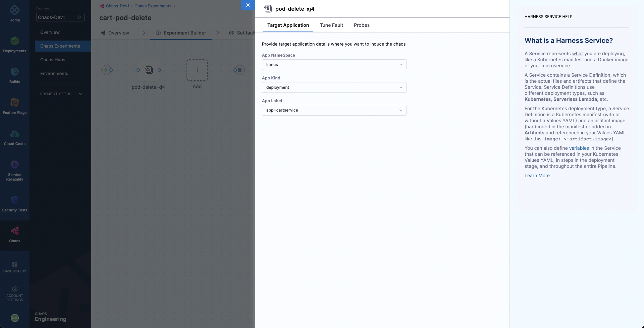Image resolution: width=644 pixels, height=328 pixels.
Task: Expand the Project Setup section
Action: coord(61,94)
